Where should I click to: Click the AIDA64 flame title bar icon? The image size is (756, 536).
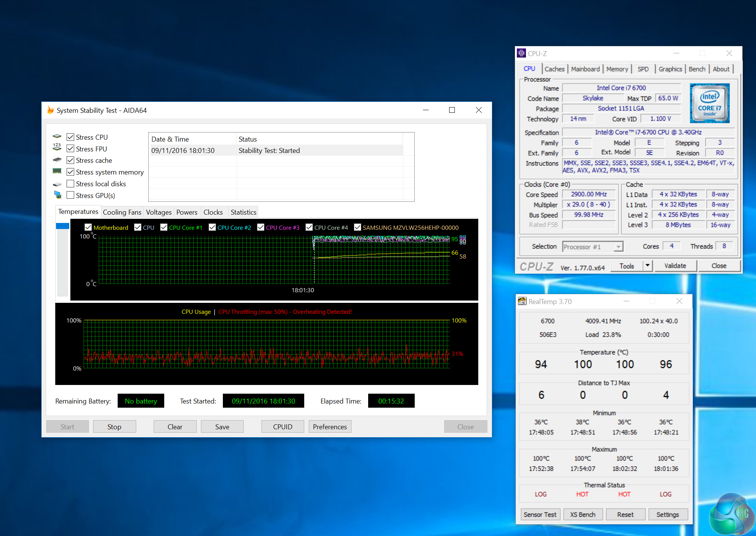pyautogui.click(x=50, y=110)
